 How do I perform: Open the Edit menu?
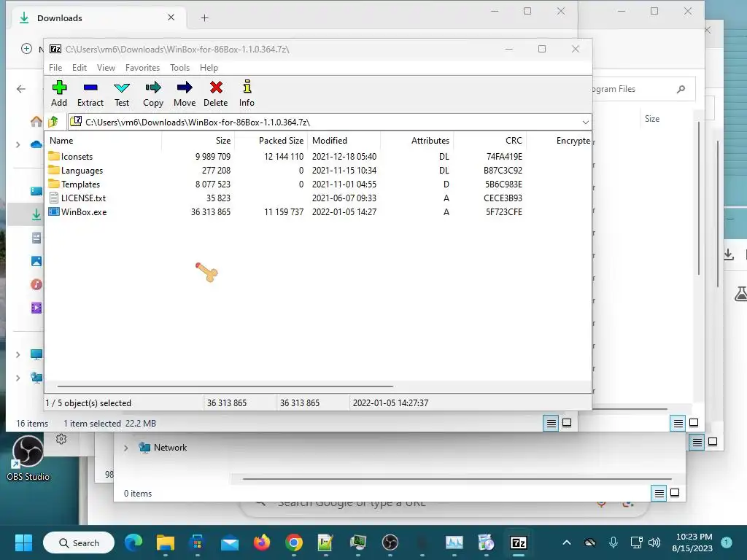[x=79, y=68]
